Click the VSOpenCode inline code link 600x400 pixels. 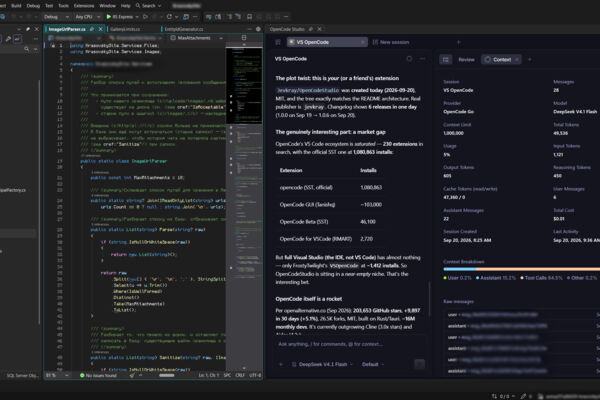[x=343, y=266]
